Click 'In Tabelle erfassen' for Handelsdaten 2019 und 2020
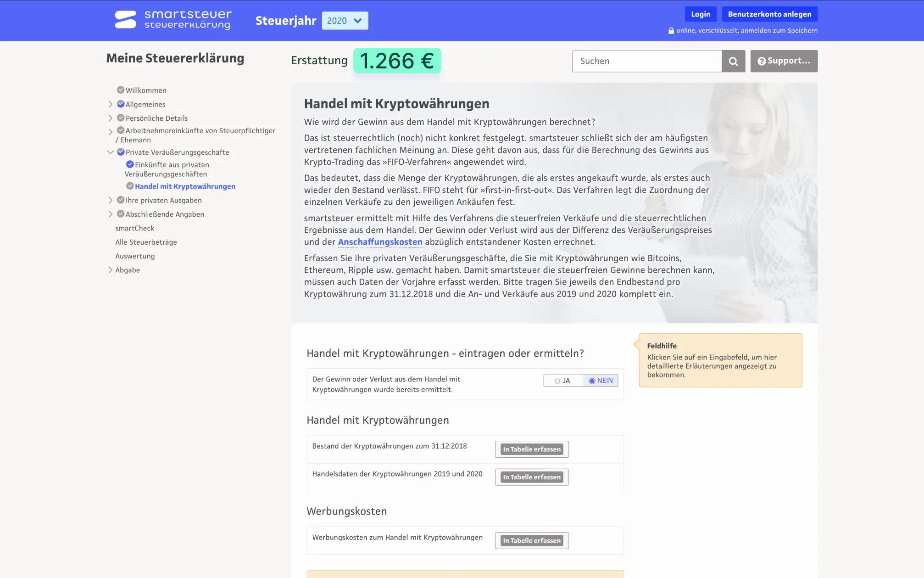Viewport: 924px width, 578px height. pos(531,477)
